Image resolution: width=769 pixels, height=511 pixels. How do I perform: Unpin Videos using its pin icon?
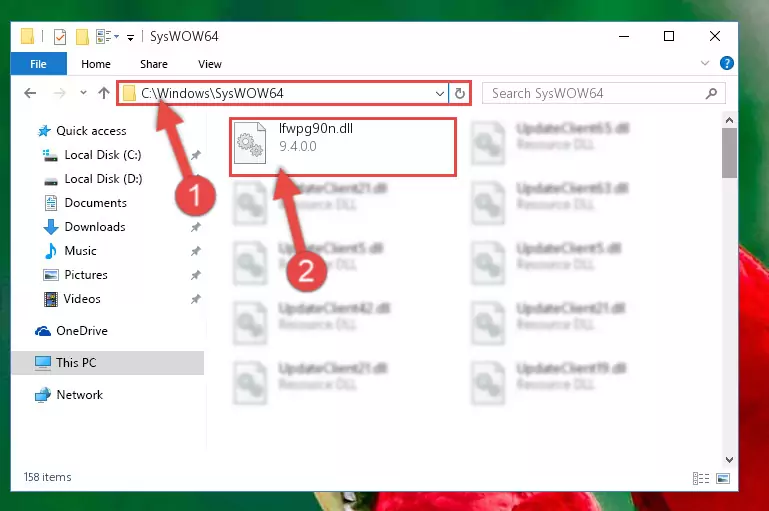pyautogui.click(x=196, y=299)
